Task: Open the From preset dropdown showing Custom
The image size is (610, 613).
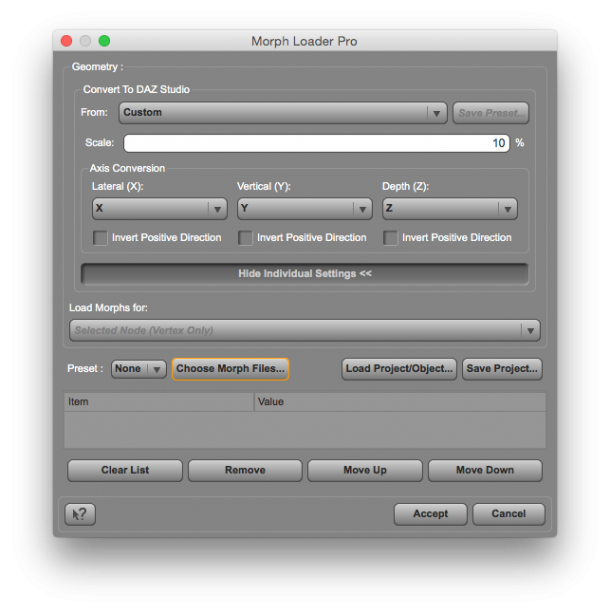Action: pyautogui.click(x=283, y=113)
